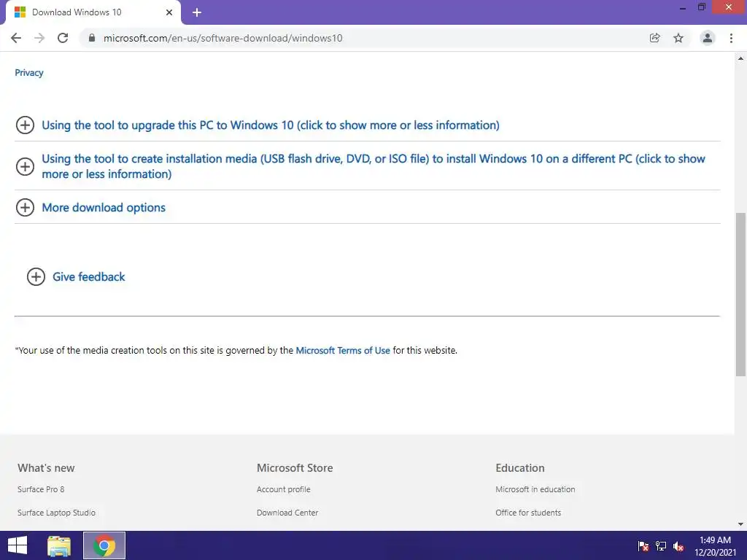747x560 pixels.
Task: Open Chrome three-dot menu
Action: pos(731,38)
